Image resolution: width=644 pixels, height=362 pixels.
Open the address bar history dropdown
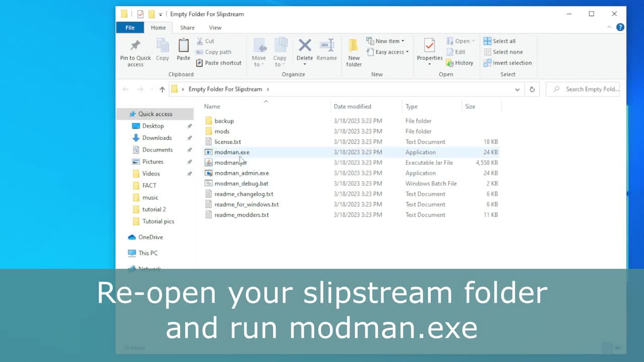tap(517, 89)
